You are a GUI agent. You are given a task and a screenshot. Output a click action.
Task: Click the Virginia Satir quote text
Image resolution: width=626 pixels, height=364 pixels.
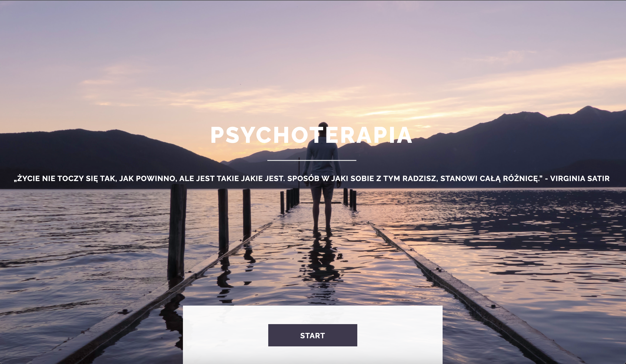coord(312,178)
